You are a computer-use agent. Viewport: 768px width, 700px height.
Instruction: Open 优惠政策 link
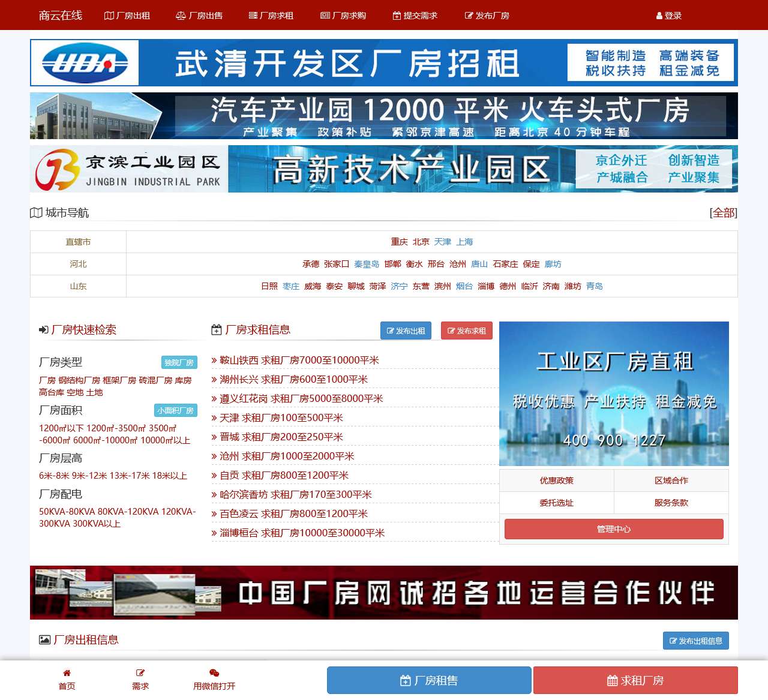[556, 480]
